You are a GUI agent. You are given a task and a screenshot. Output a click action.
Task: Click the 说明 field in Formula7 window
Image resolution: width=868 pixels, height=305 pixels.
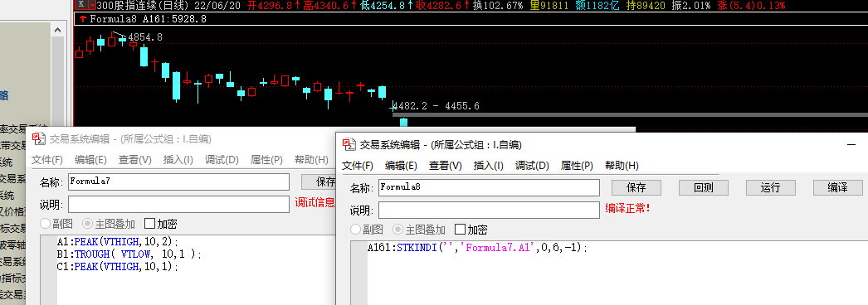tap(178, 204)
